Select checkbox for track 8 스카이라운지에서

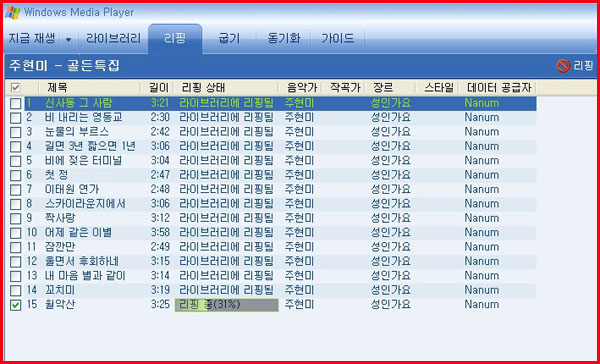(x=15, y=204)
